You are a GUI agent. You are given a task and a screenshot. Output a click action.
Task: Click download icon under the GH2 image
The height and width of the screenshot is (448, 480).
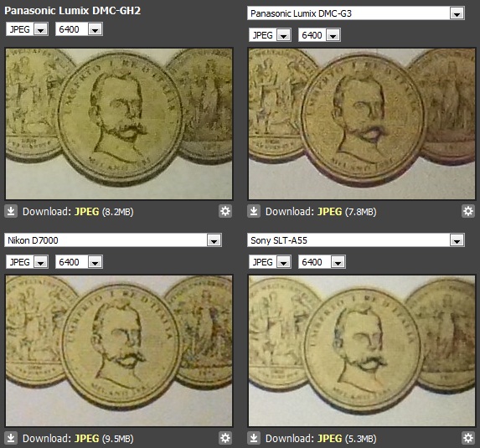(11, 212)
